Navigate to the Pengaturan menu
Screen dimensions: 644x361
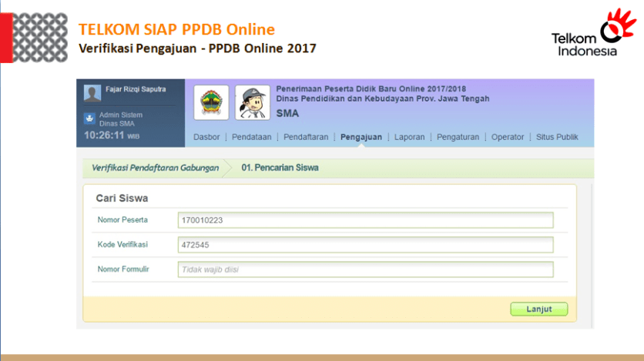click(458, 137)
